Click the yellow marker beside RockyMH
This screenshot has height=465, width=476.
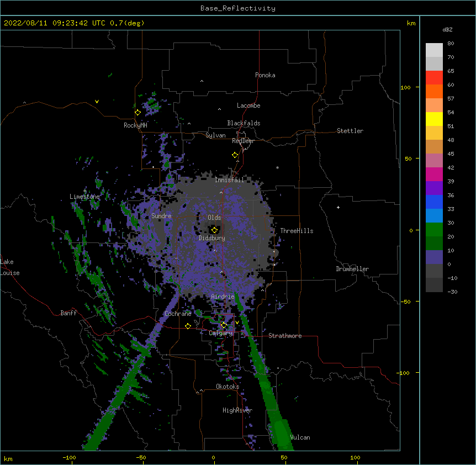click(x=137, y=112)
